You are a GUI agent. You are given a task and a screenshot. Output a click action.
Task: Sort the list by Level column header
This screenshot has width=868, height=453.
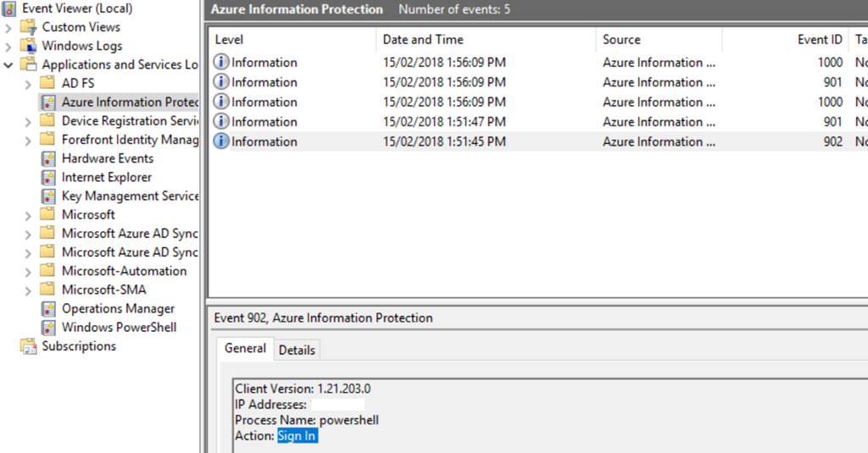pyautogui.click(x=229, y=40)
